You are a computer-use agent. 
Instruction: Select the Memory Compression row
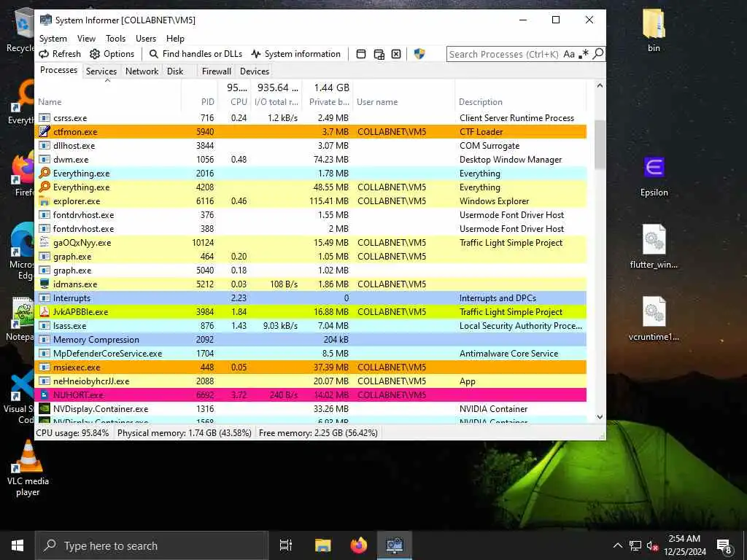click(311, 340)
